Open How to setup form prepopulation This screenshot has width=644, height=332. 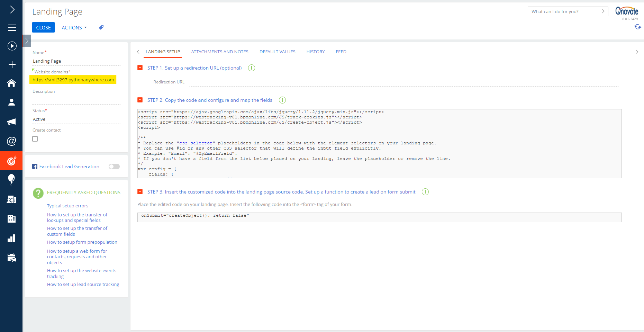click(x=82, y=242)
